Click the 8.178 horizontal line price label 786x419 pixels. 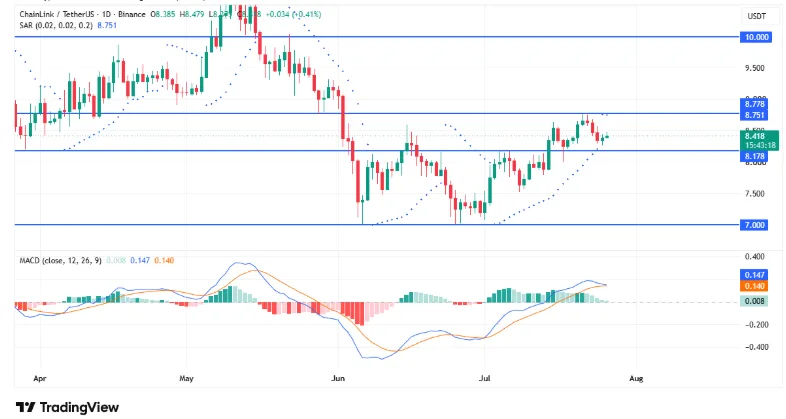754,156
